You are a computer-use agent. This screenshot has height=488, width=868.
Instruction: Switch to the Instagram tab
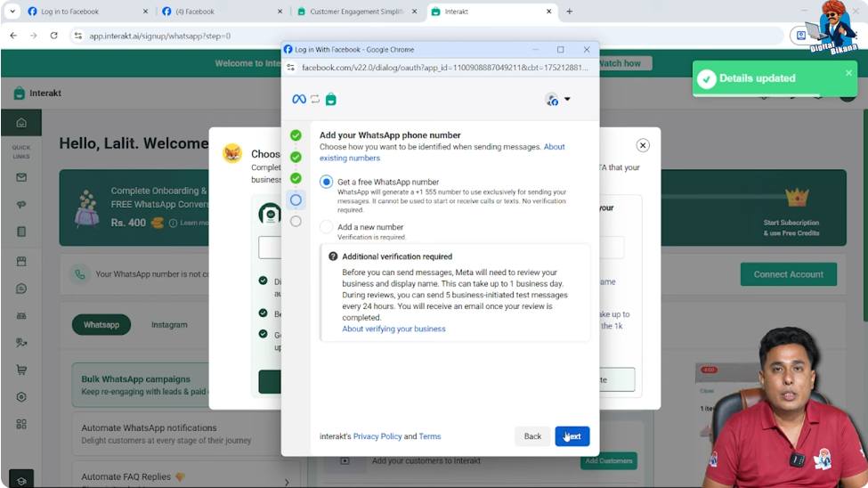click(169, 325)
